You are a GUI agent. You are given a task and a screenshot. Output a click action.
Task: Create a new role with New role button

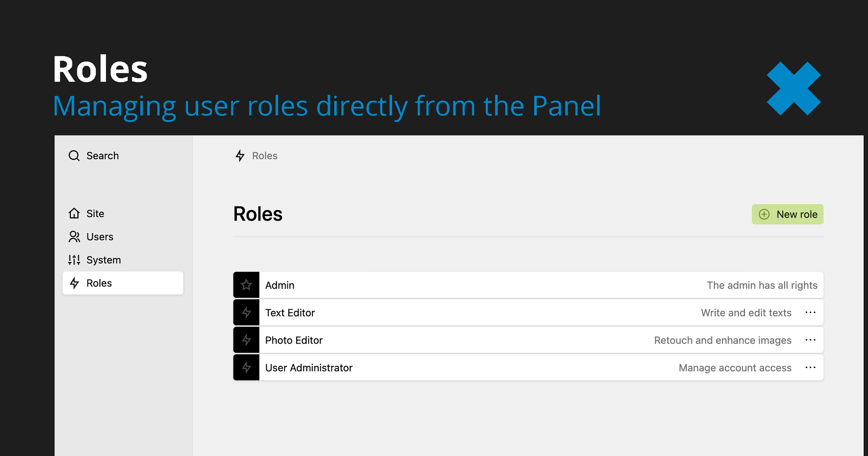(x=787, y=214)
